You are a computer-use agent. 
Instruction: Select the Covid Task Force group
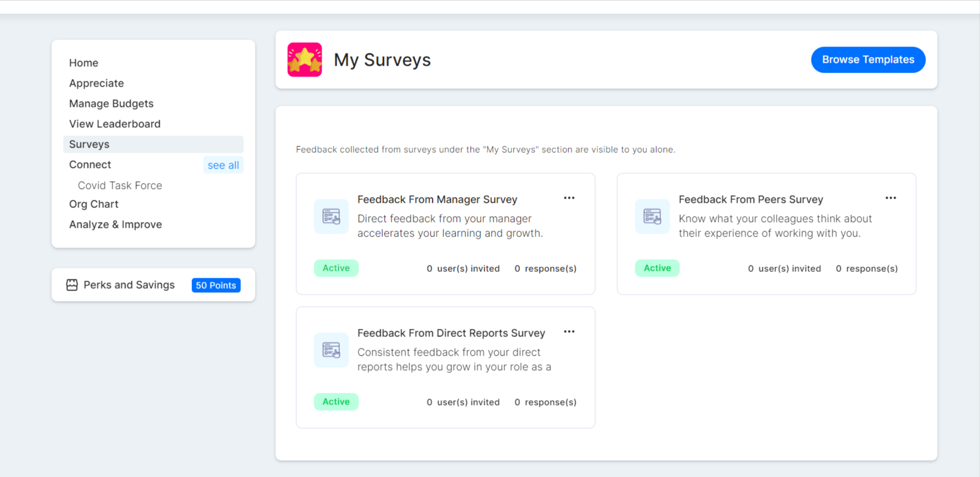point(120,185)
